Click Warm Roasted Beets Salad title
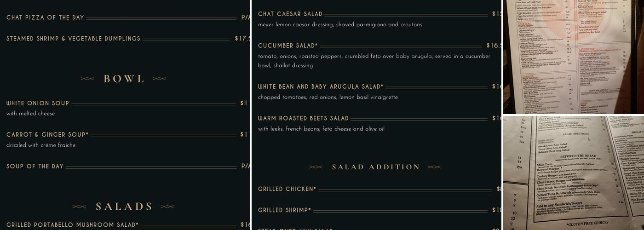This screenshot has height=230, width=644. tap(304, 118)
